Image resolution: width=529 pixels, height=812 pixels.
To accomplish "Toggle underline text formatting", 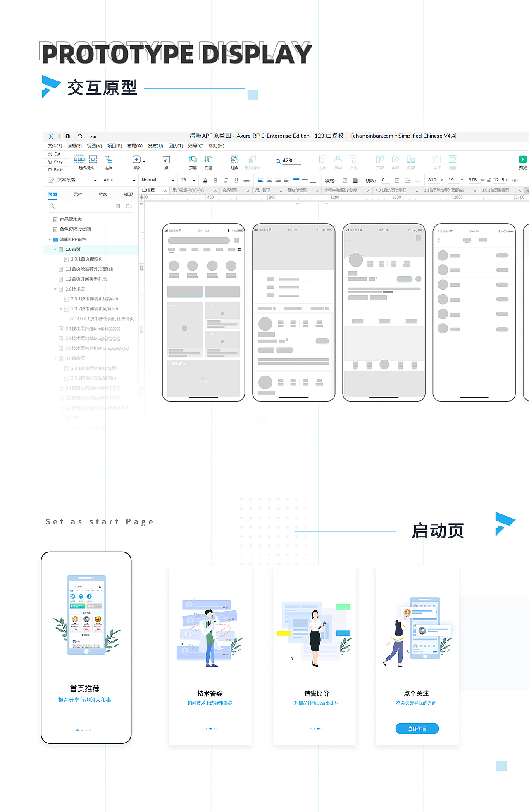I will (236, 180).
